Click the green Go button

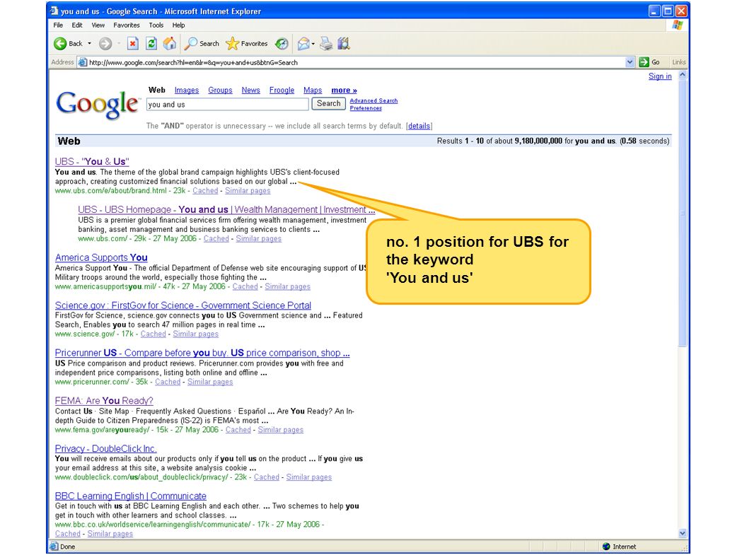point(650,62)
